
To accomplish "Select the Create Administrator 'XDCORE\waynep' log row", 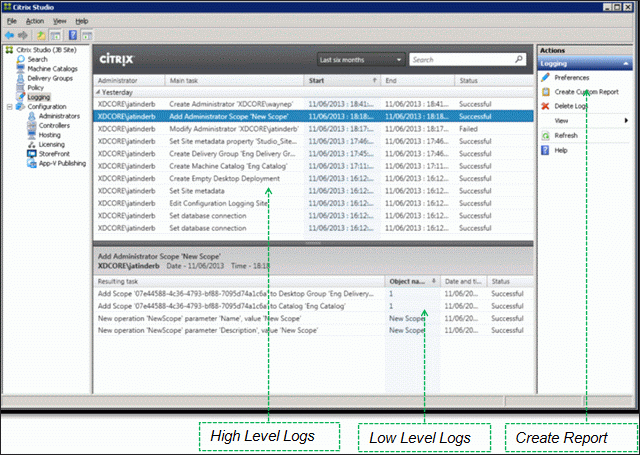I will (x=313, y=104).
